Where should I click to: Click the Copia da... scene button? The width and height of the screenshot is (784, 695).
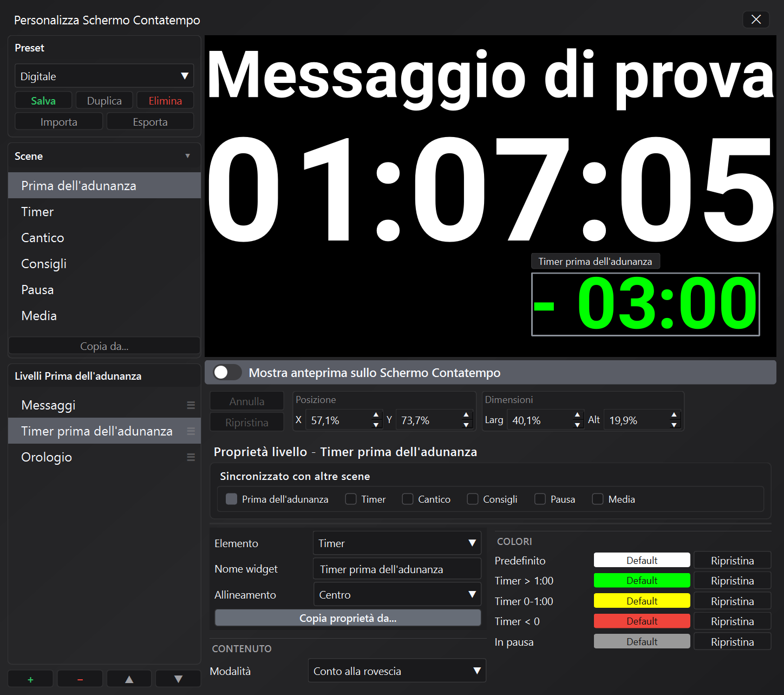click(x=104, y=346)
